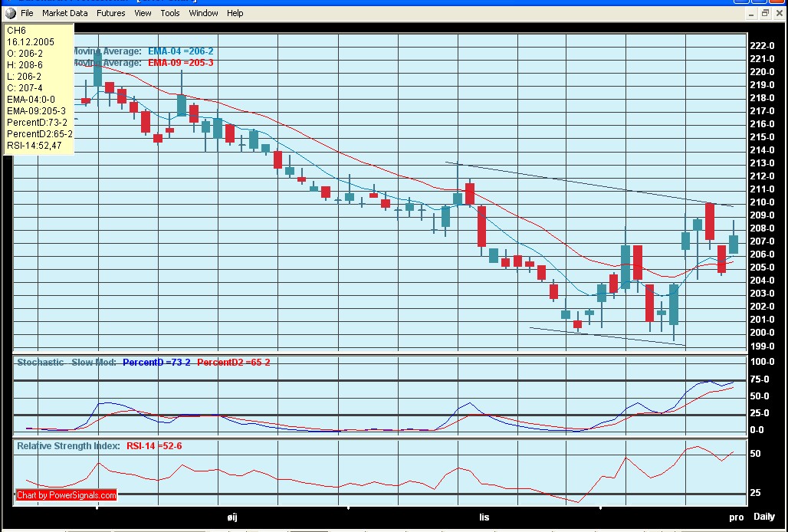The image size is (788, 532).
Task: Click the upper descending trendline on the chart
Action: pyautogui.click(x=589, y=185)
